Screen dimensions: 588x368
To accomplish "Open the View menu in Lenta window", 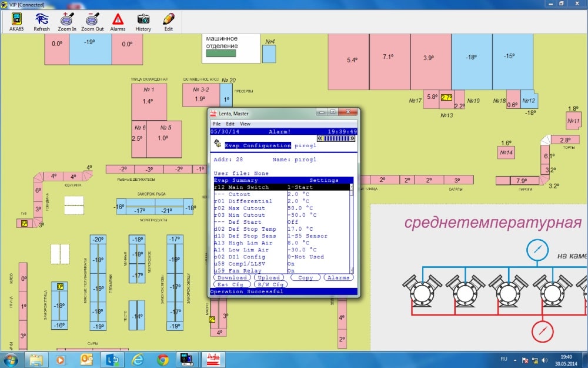I will pos(245,124).
